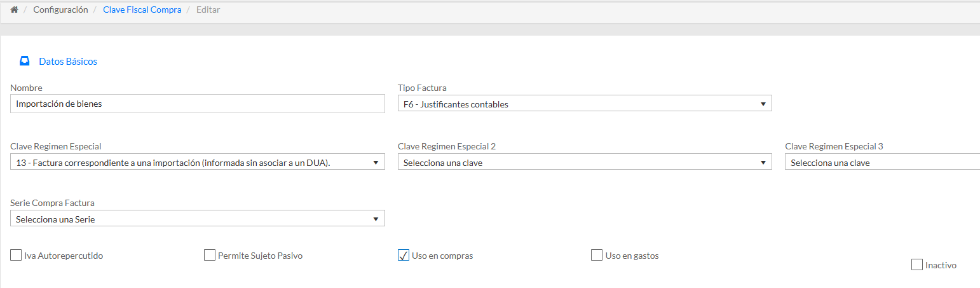
Task: Check the Permite Sujeto Pasivo box
Action: click(x=210, y=256)
